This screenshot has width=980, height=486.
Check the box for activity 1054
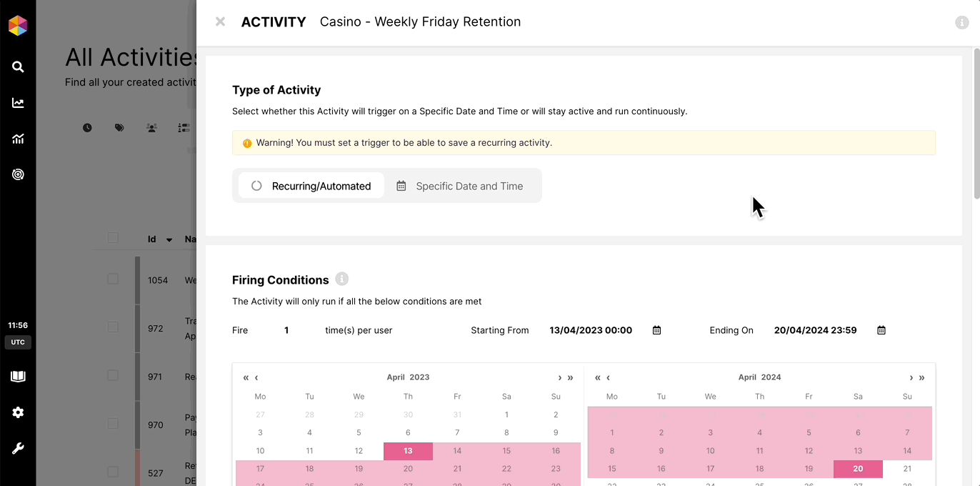113,279
